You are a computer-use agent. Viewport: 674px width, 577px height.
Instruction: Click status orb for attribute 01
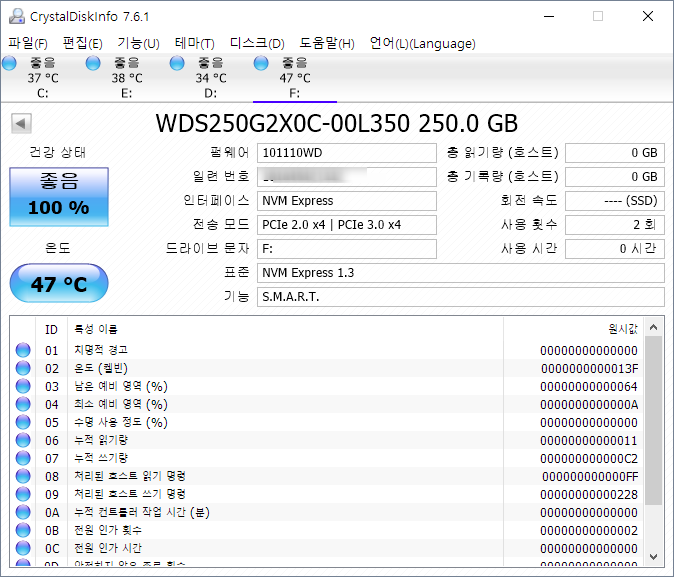[x=23, y=350]
